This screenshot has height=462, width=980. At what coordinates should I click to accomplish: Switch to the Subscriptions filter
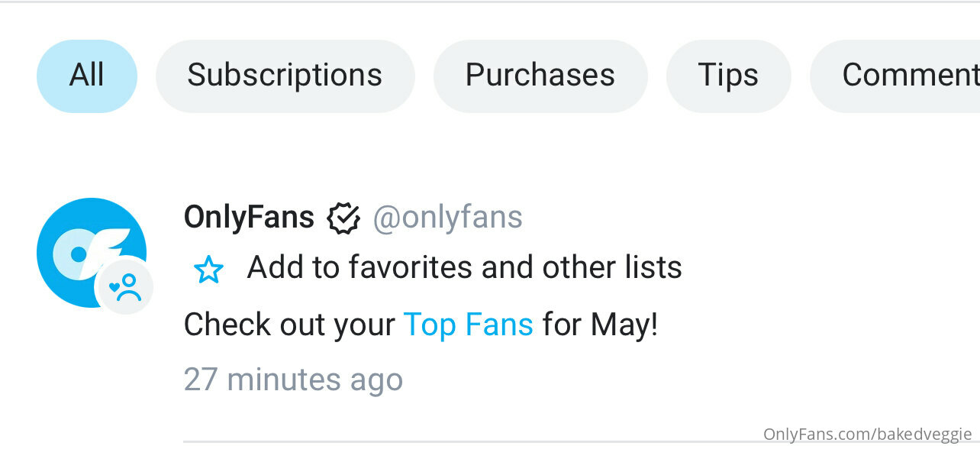point(285,76)
